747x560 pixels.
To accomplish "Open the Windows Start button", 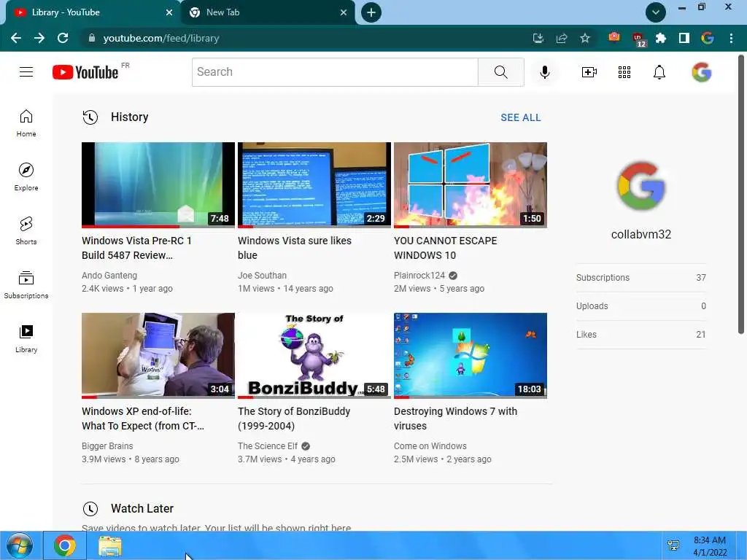I will (x=20, y=545).
